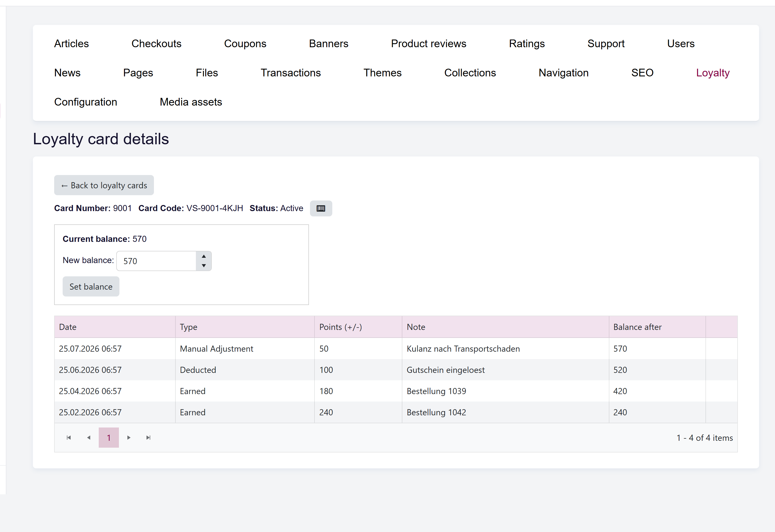Navigate to Coupons

click(x=245, y=44)
